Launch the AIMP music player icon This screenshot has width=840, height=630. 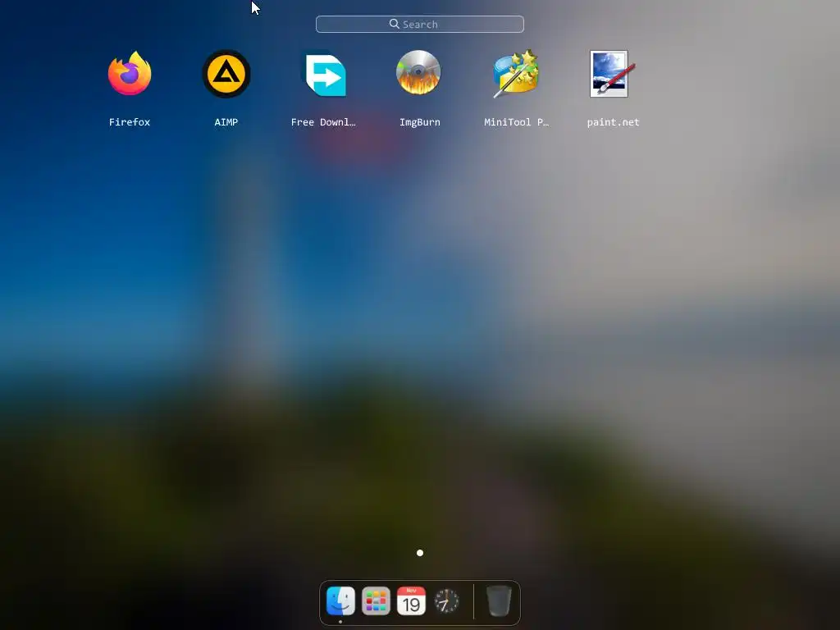tap(226, 74)
